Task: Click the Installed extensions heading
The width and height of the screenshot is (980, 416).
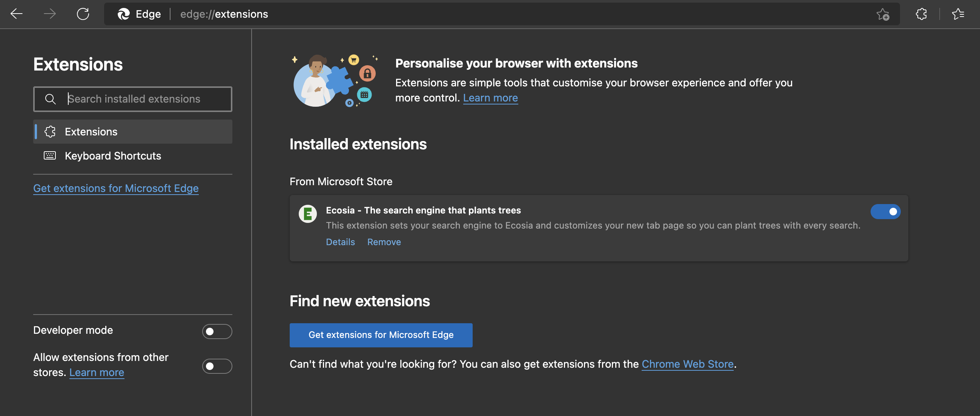Action: click(358, 144)
